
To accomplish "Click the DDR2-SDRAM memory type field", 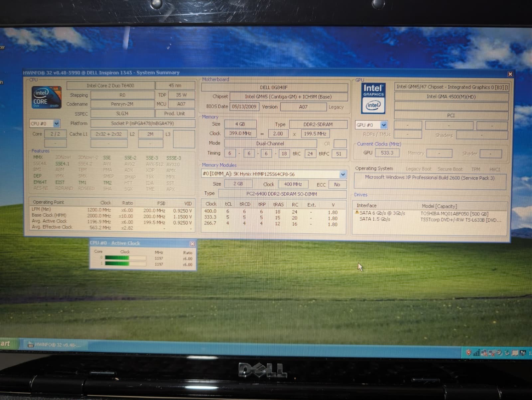I will (318, 124).
